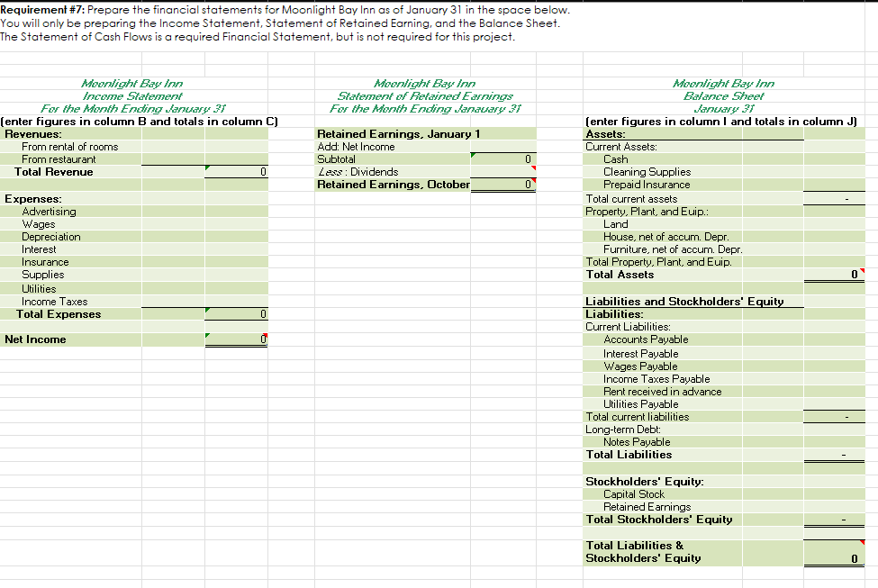The image size is (878, 588).
Task: Click the Total Revenue label
Action: coord(54,172)
